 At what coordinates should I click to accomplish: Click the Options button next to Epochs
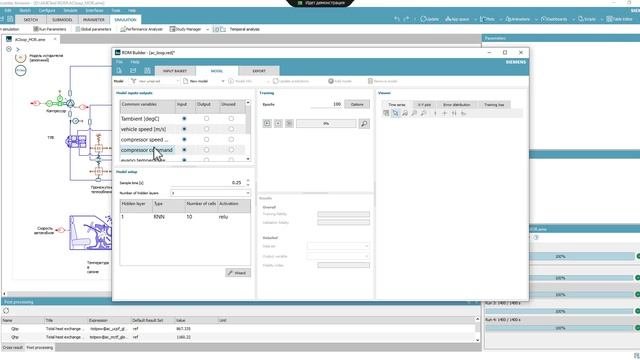(x=357, y=104)
